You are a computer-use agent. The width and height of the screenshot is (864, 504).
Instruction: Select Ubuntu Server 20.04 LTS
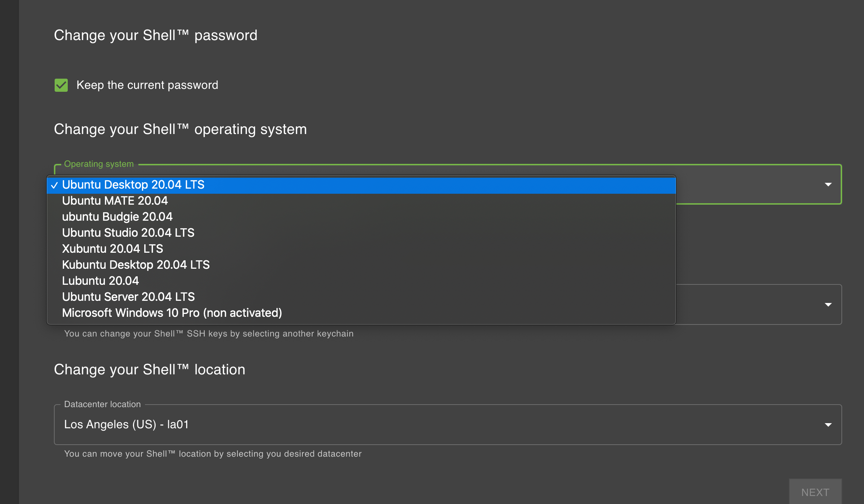361,297
